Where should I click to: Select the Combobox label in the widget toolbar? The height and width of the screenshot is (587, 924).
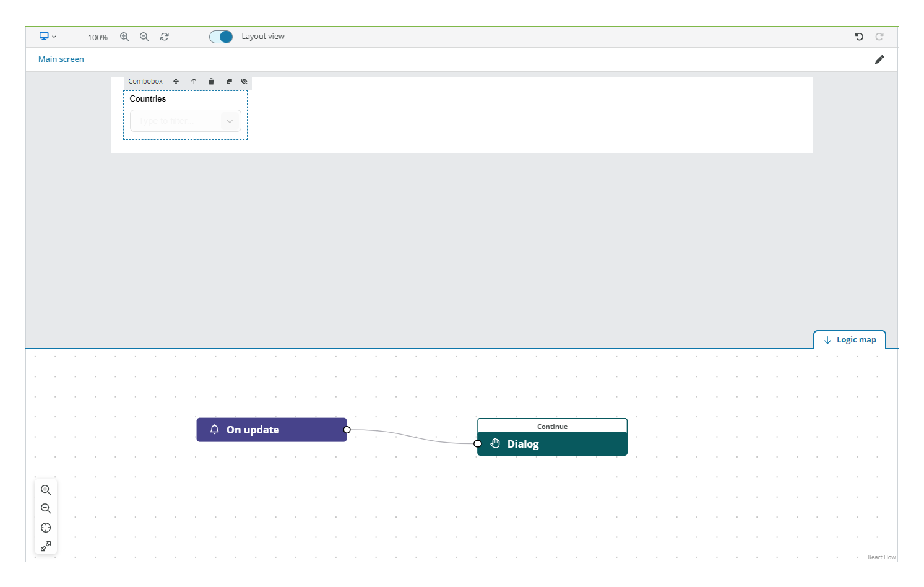145,81
